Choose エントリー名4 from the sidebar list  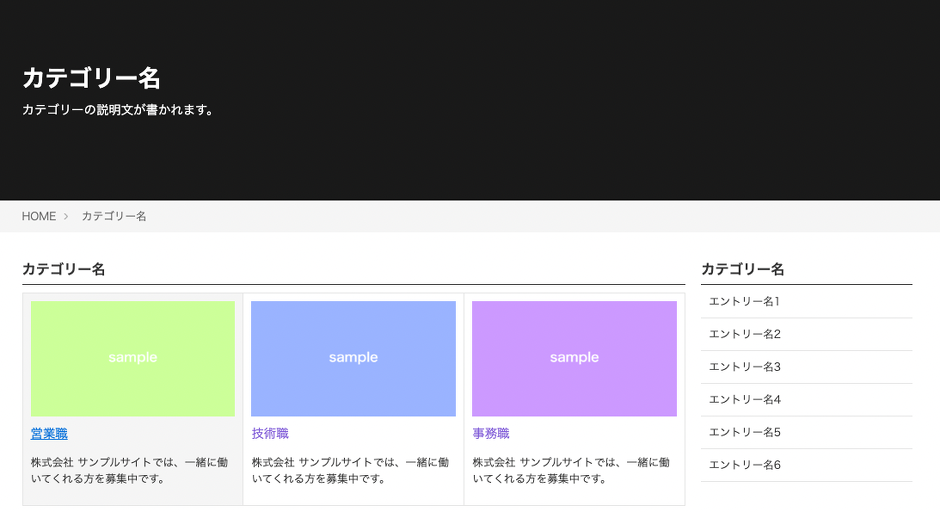tap(744, 400)
